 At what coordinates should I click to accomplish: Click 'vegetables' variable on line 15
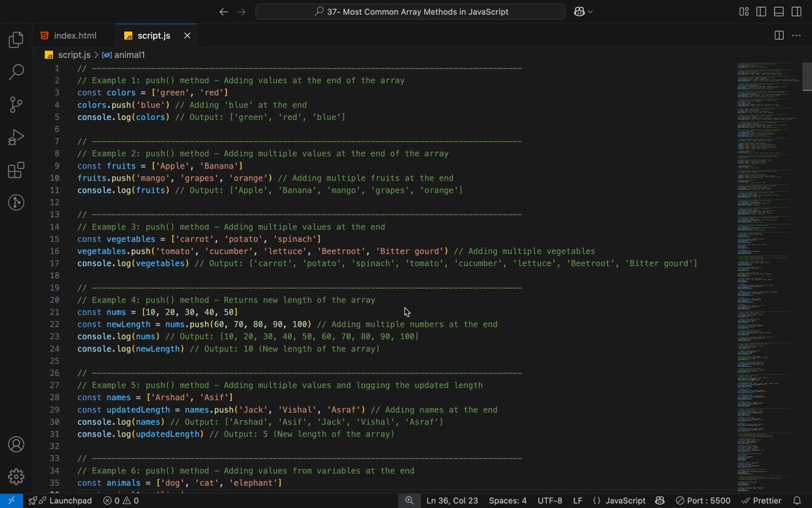[131, 239]
